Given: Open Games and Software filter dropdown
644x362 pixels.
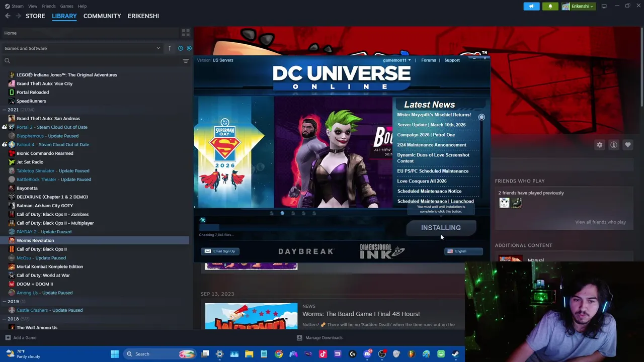Looking at the screenshot, I should tap(82, 48).
